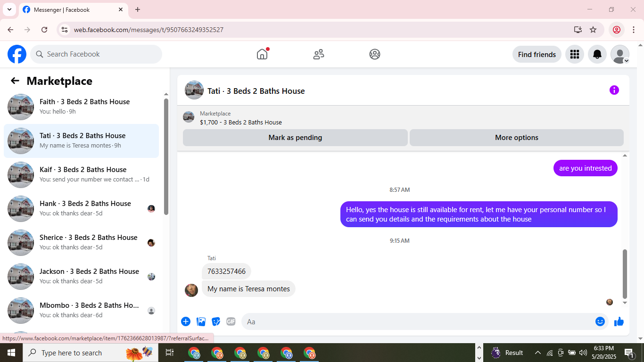The width and height of the screenshot is (644, 362).
Task: Click the listing thumbnail in Marketplace banner
Action: point(189,117)
